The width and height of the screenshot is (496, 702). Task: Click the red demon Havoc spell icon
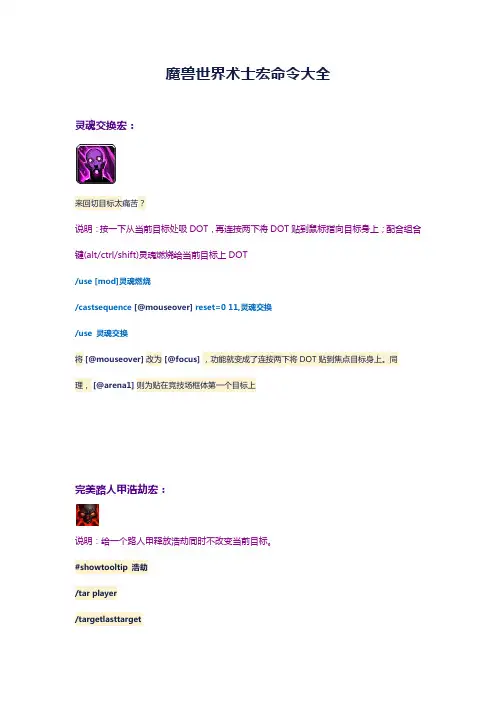point(87,515)
